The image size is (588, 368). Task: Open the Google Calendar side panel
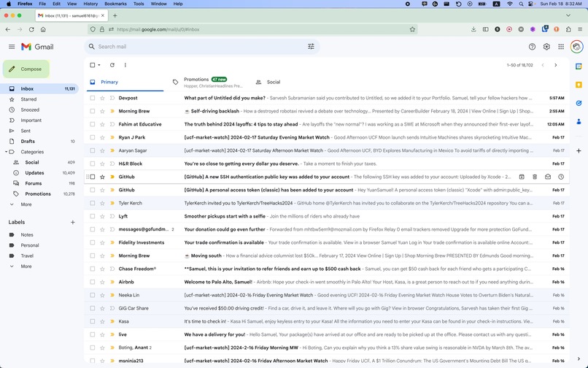tap(579, 66)
